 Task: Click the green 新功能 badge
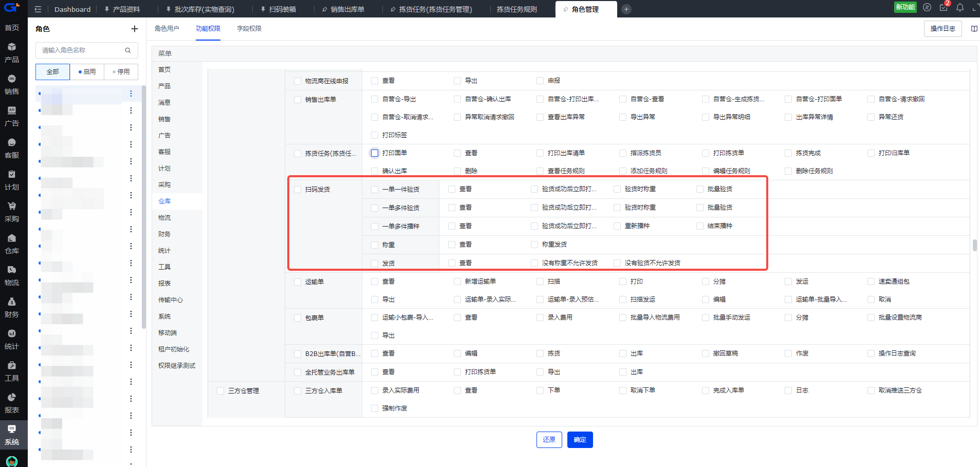point(905,7)
